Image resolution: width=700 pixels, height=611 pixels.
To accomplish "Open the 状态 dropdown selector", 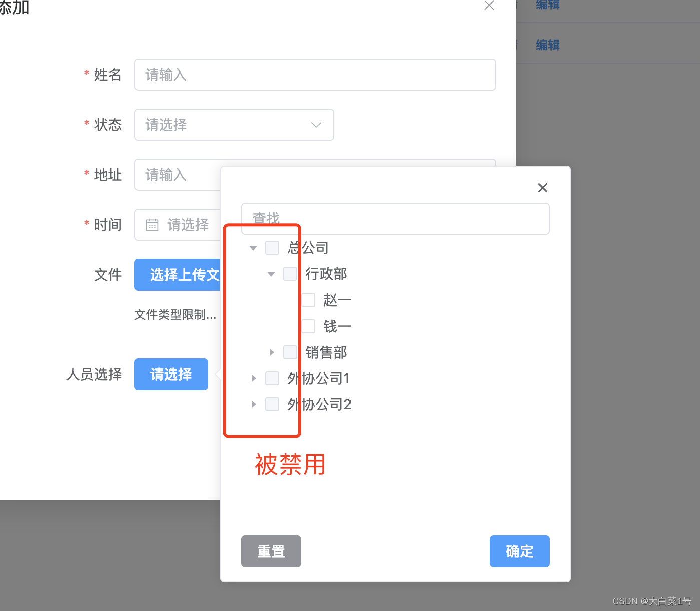I will point(234,125).
